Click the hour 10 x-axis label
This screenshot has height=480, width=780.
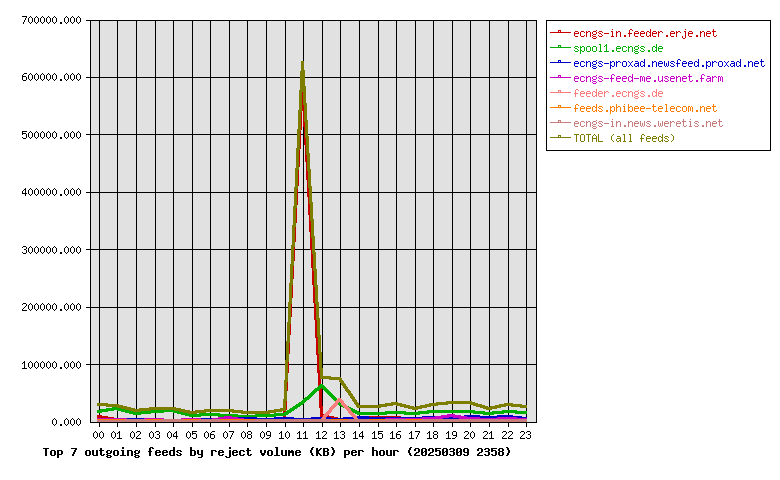(x=284, y=435)
